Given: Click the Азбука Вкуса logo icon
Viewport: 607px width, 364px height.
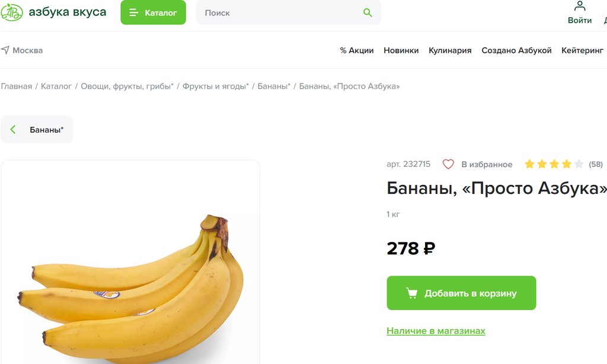Looking at the screenshot, I should [12, 12].
